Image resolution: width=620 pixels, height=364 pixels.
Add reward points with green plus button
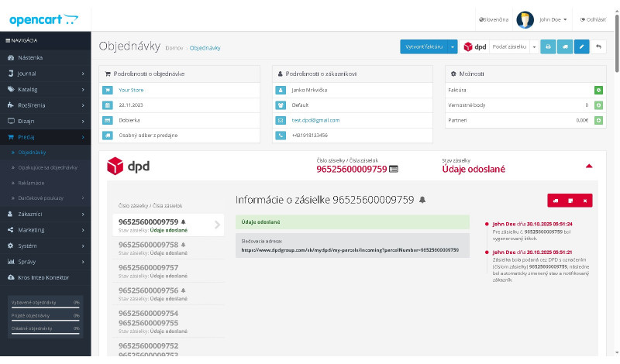[x=598, y=105]
